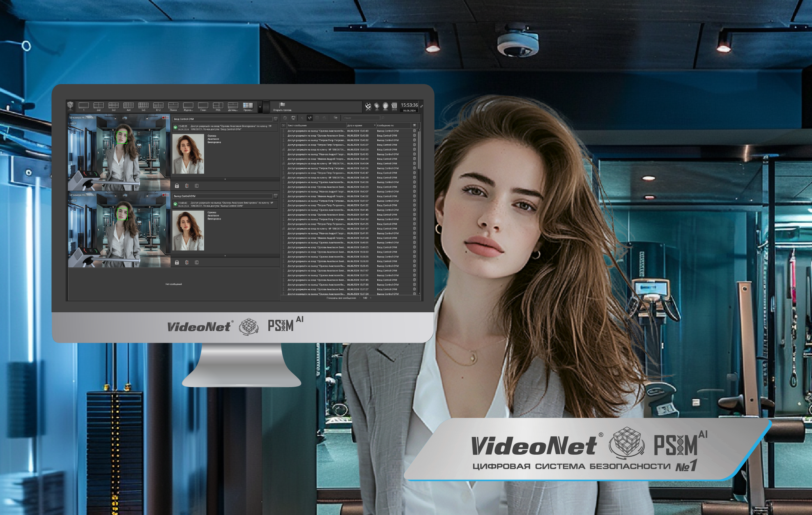Choose the 4x4 camera grid layout
812x515 pixels.
[129, 107]
